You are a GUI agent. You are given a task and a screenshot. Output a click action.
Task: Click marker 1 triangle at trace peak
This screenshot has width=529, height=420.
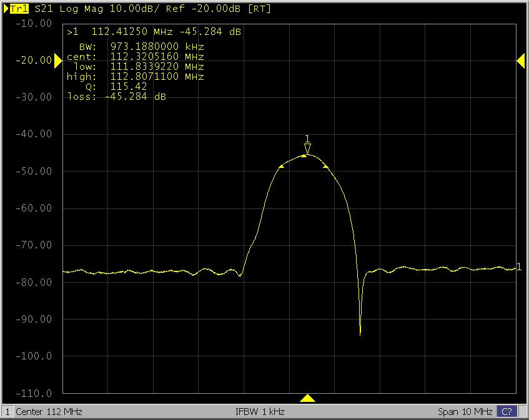click(307, 149)
